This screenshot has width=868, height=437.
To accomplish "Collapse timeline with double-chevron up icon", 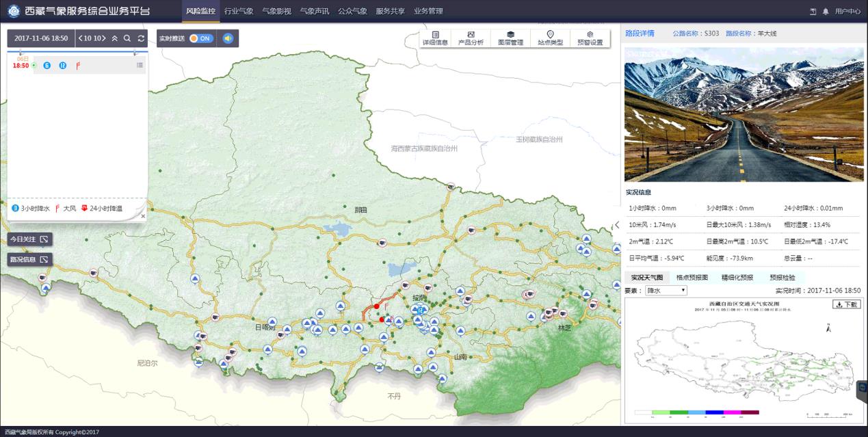I will tap(115, 38).
